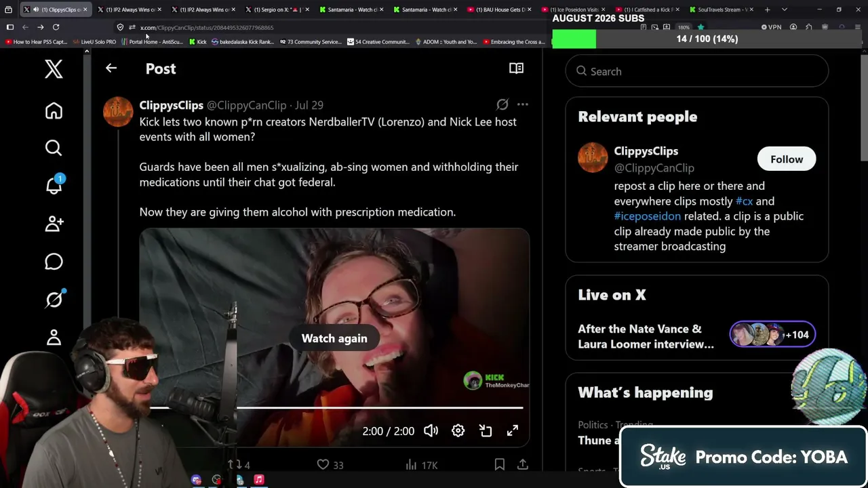This screenshot has width=868, height=488.
Task: Open ClippysClips in Relevant people
Action: tap(646, 151)
